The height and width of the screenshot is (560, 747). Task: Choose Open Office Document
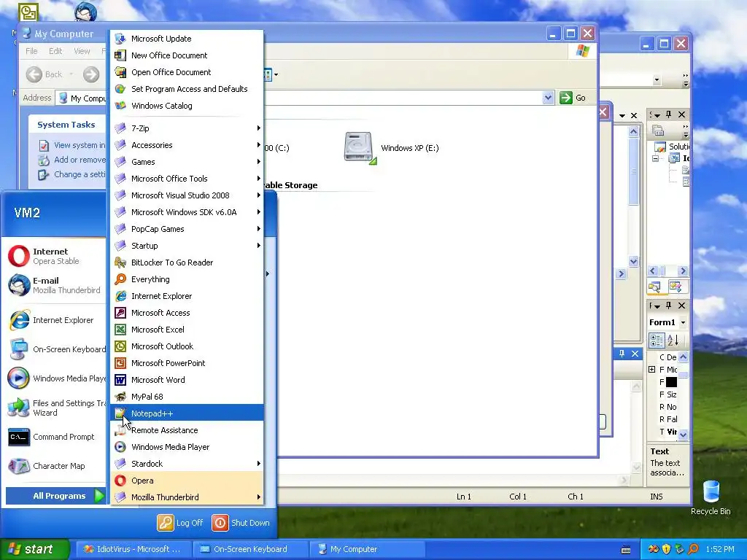click(187, 72)
